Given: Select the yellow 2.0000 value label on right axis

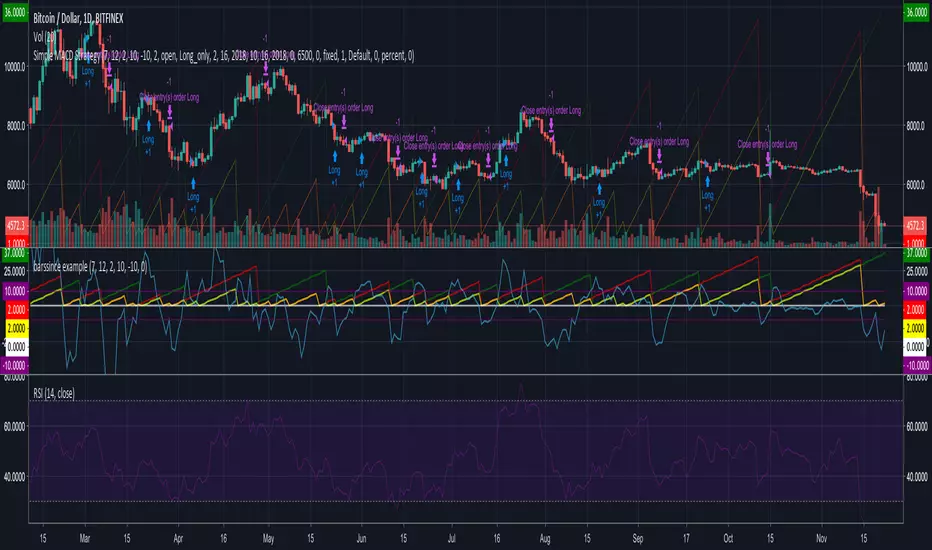Looking at the screenshot, I should coord(916,326).
